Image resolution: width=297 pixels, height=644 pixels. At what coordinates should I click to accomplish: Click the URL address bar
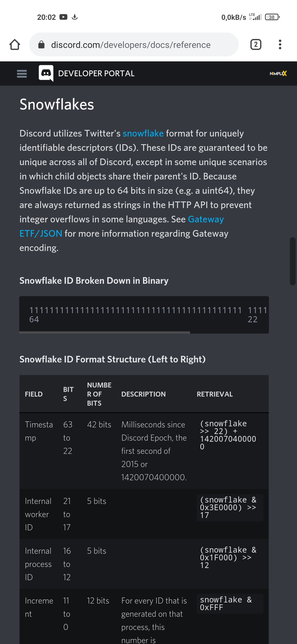(x=134, y=45)
